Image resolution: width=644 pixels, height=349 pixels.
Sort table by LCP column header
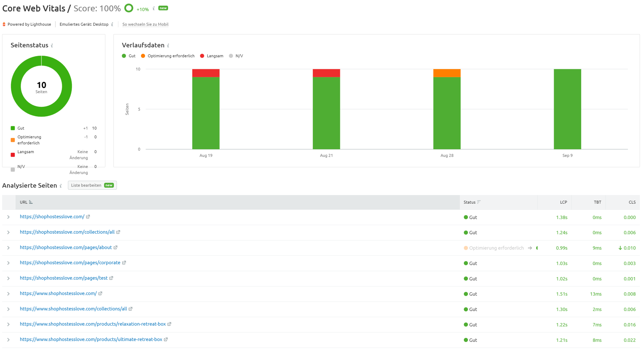pyautogui.click(x=563, y=202)
